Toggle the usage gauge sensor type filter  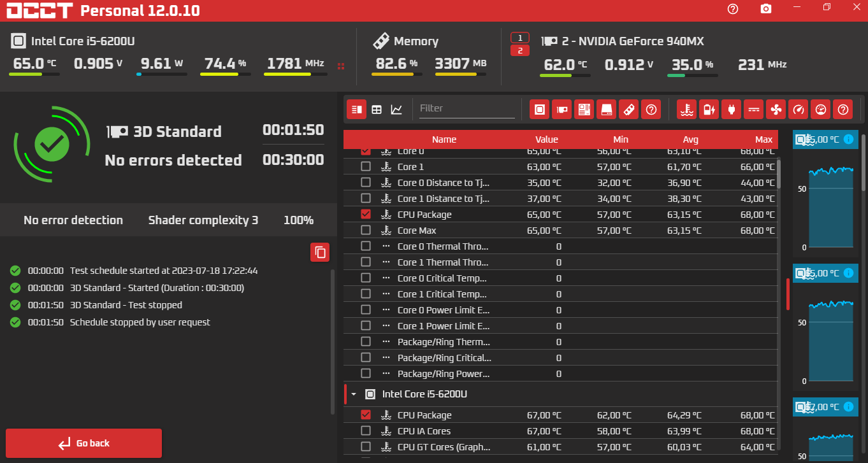pyautogui.click(x=820, y=109)
